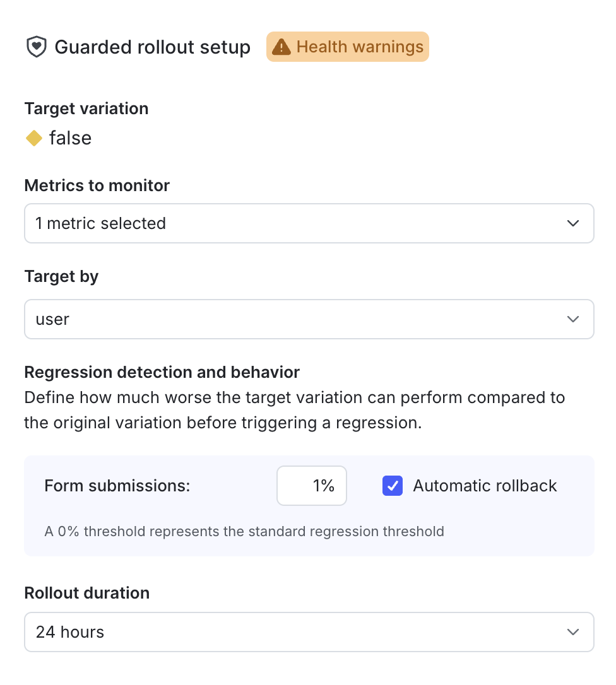Click the chevron arrow beside user
Image resolution: width=616 pixels, height=685 pixels.
click(573, 319)
